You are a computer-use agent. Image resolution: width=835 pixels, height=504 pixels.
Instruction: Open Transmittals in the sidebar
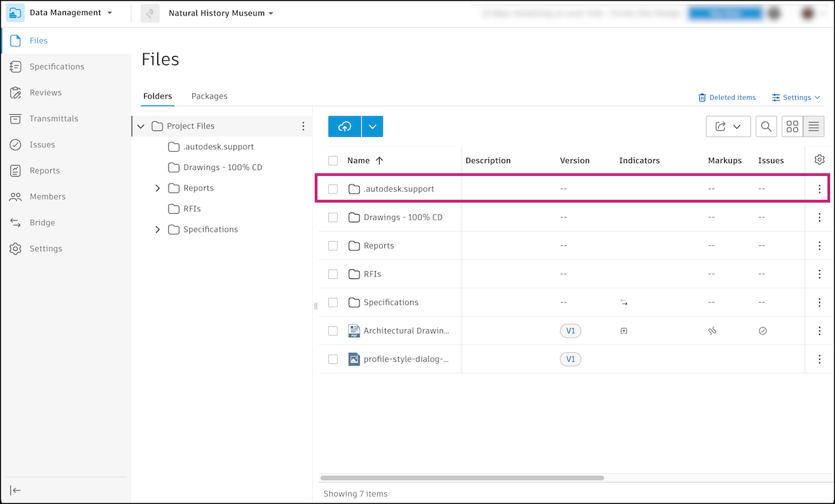click(53, 119)
